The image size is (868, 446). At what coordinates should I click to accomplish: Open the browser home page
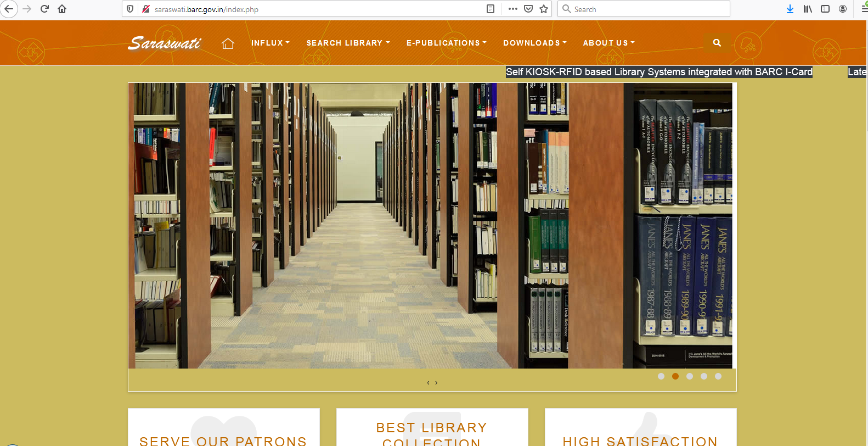(x=62, y=9)
